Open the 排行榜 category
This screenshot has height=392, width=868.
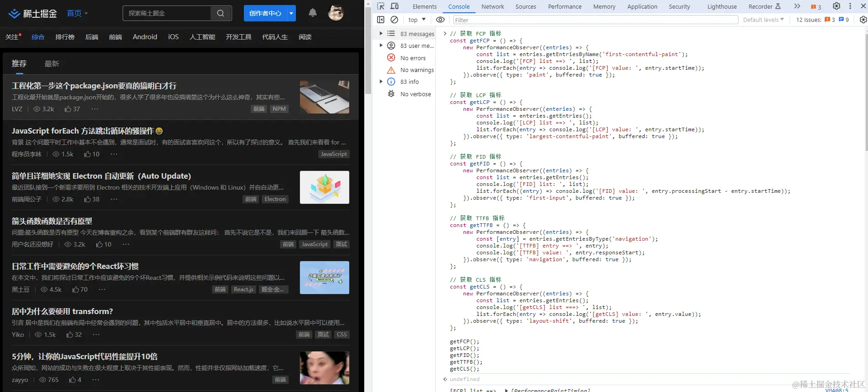(65, 37)
